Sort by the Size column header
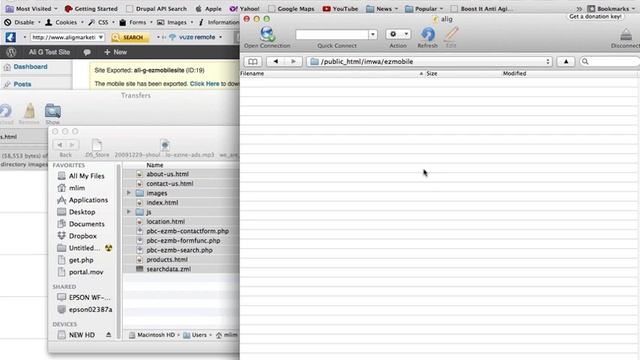 [x=432, y=73]
